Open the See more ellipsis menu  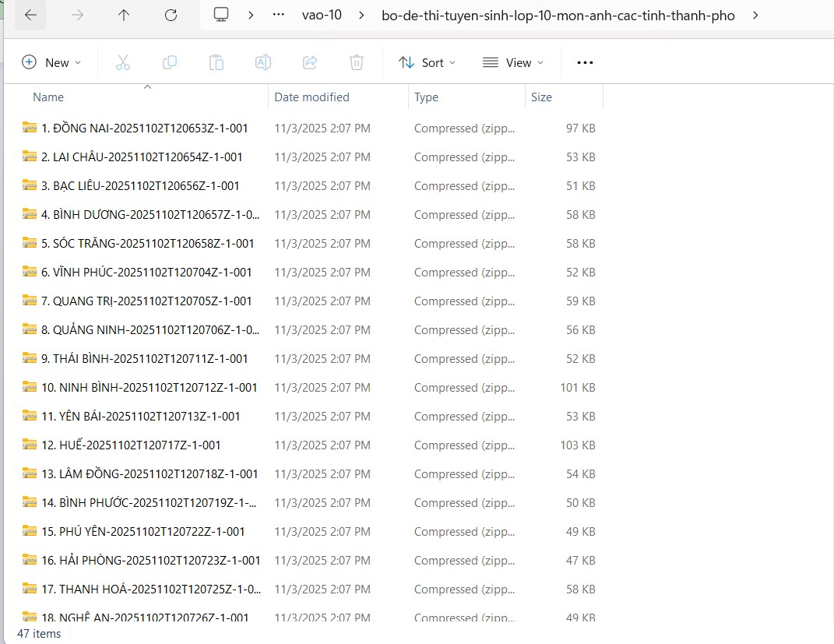(585, 63)
